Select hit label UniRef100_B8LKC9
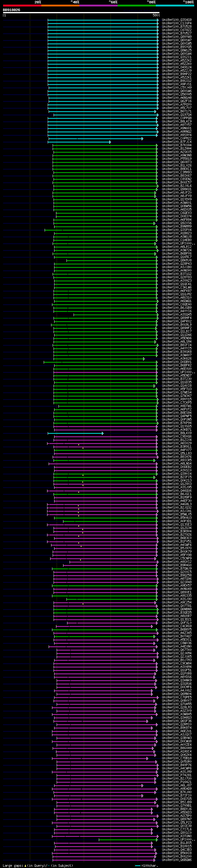Viewport: 197px width, 868px height. point(177,122)
